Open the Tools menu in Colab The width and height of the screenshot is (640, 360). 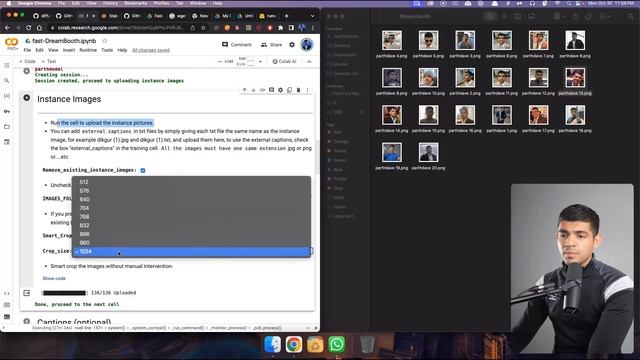107,50
